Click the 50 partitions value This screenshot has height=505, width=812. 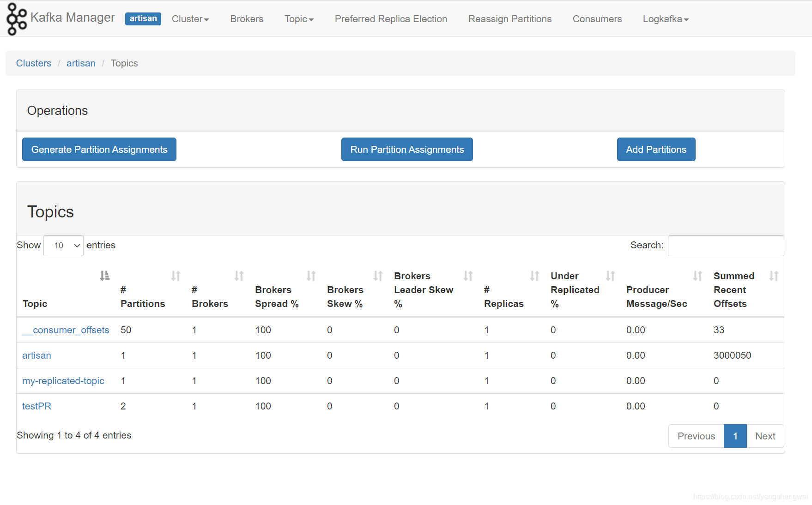coord(126,330)
